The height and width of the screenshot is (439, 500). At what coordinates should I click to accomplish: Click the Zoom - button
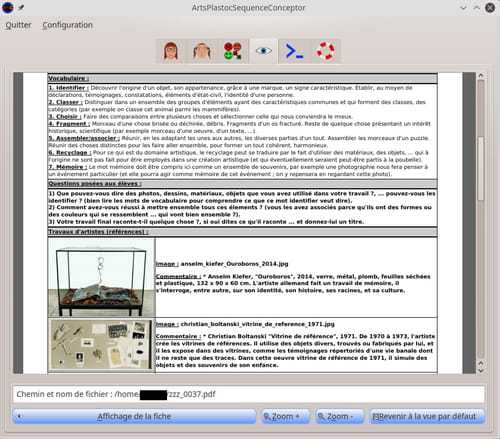click(x=339, y=416)
